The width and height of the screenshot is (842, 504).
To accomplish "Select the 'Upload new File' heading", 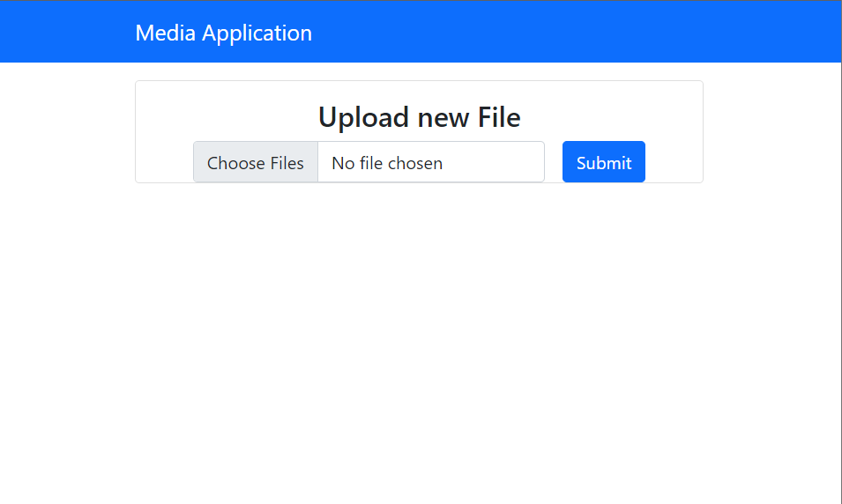I will 419,117.
